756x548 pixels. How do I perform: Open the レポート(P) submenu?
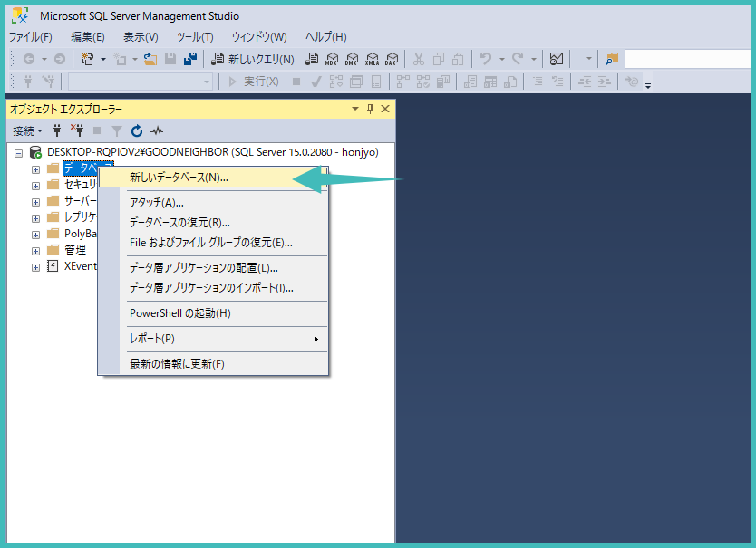tap(213, 339)
